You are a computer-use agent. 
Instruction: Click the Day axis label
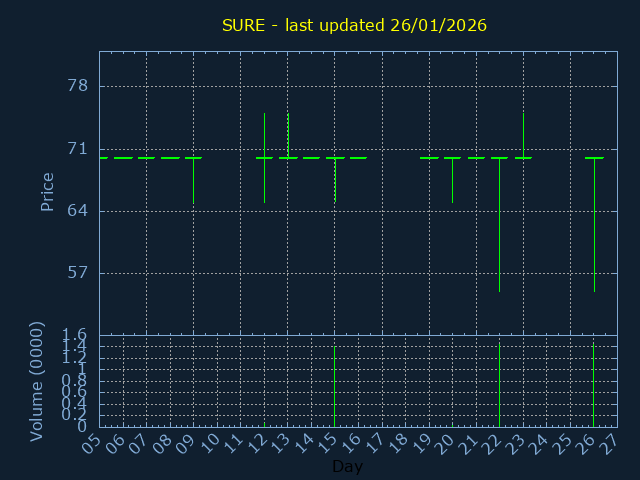(x=347, y=467)
